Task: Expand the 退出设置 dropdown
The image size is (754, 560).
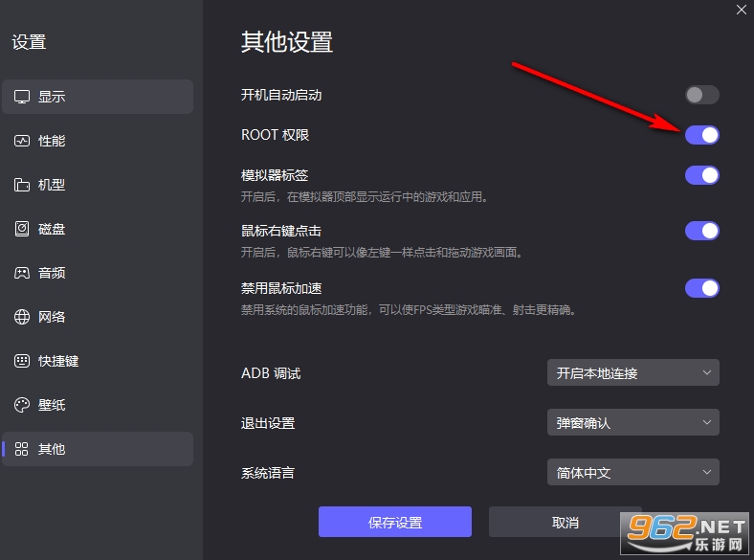Action: point(632,422)
